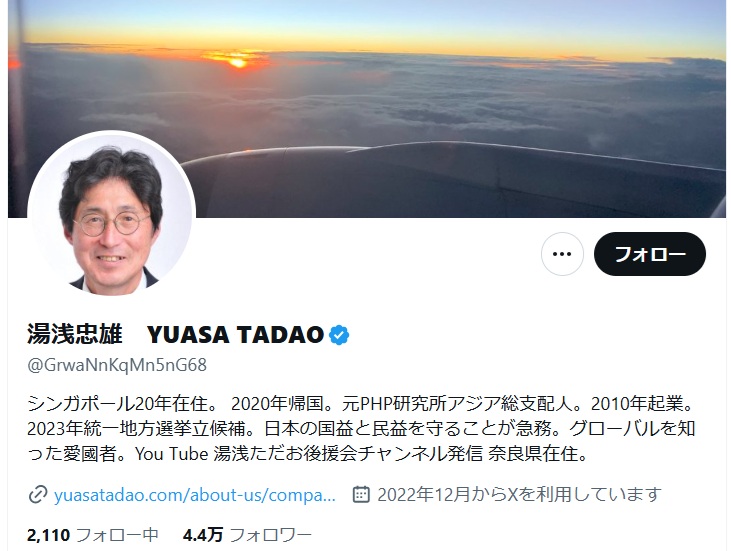
Task: Click the calendar icon beside join date
Action: 361,494
